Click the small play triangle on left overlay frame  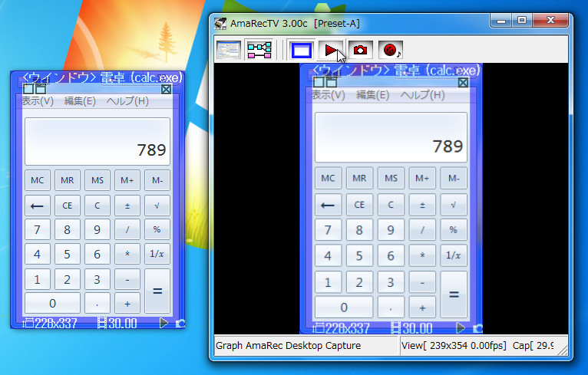click(164, 323)
